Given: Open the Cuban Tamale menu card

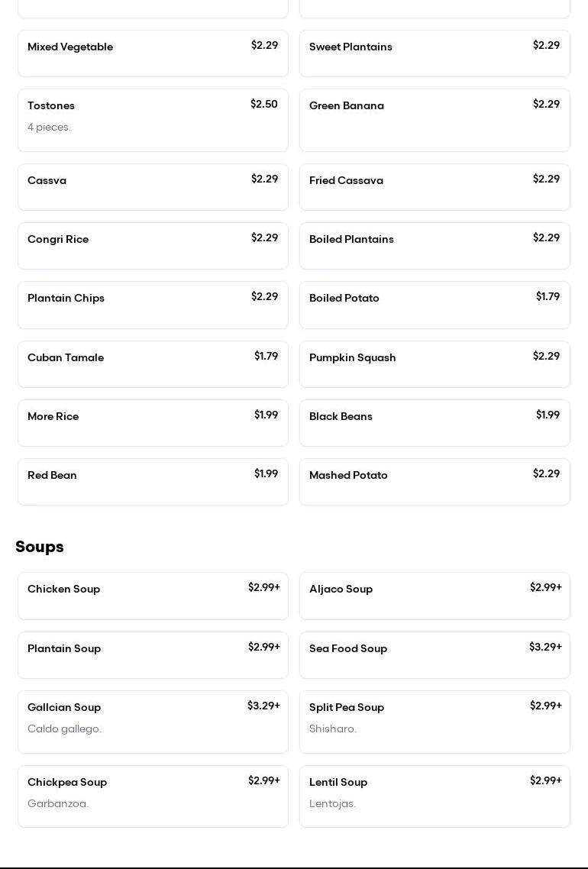Looking at the screenshot, I should pos(153,364).
